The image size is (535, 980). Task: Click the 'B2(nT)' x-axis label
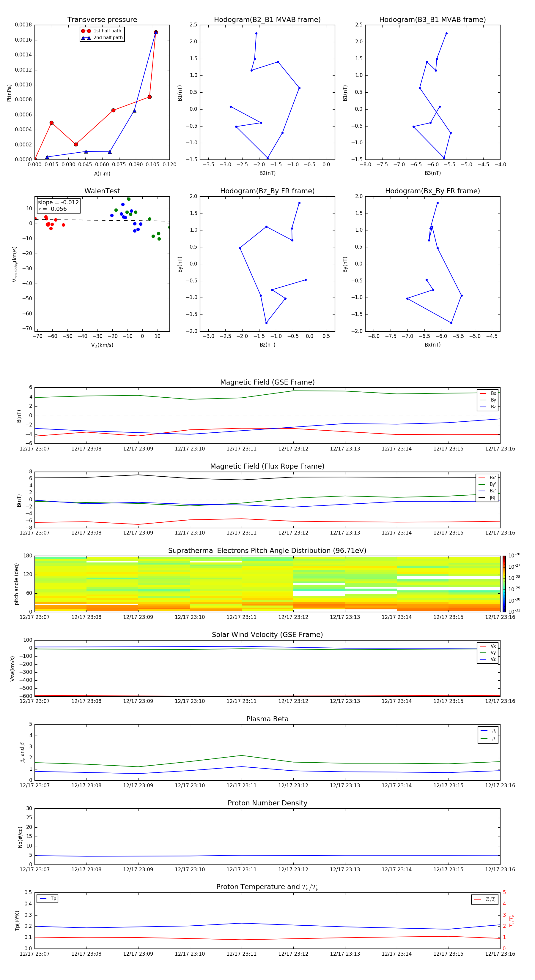pyautogui.click(x=267, y=173)
